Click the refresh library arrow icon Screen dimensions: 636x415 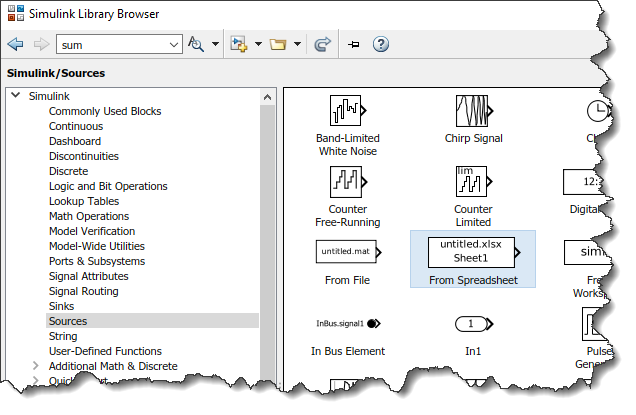click(x=322, y=44)
